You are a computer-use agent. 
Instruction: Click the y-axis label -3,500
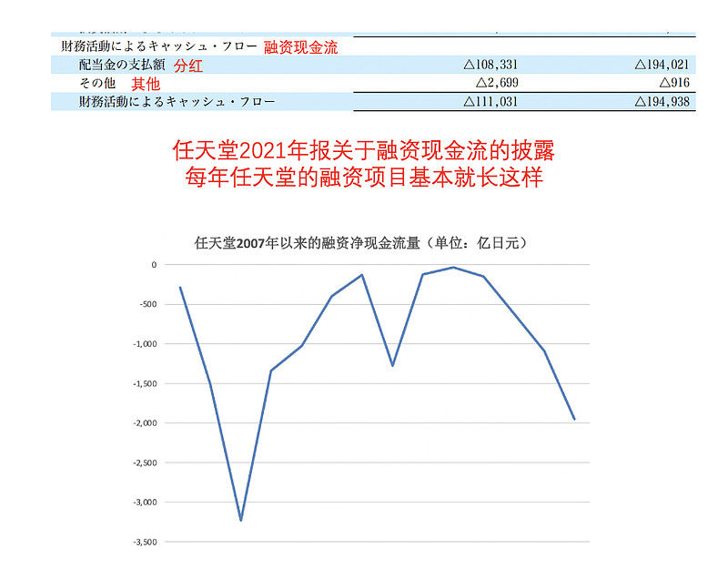coord(146,542)
